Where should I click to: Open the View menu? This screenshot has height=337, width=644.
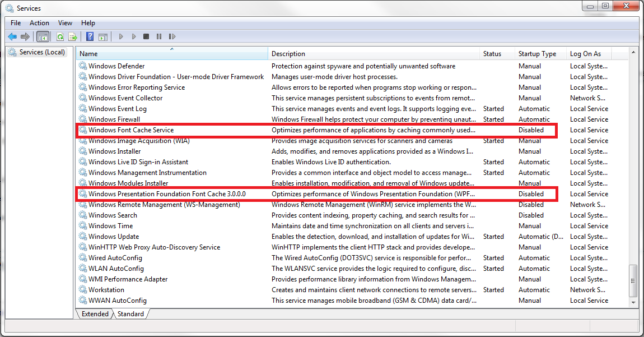(x=65, y=23)
